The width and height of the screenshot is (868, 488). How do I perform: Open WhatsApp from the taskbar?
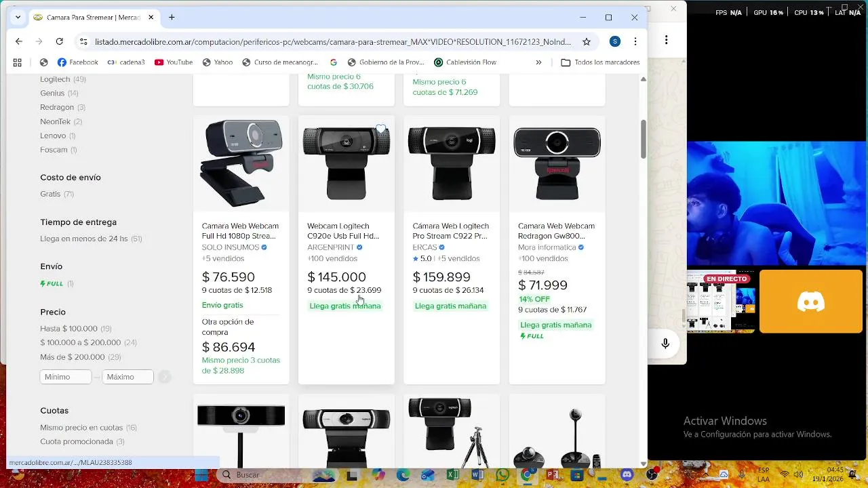(502, 475)
